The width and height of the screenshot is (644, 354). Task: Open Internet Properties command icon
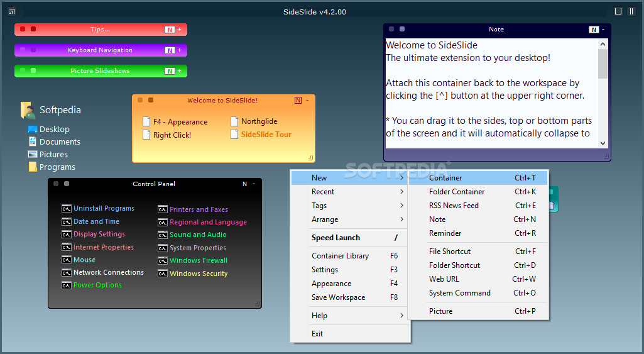pyautogui.click(x=67, y=247)
